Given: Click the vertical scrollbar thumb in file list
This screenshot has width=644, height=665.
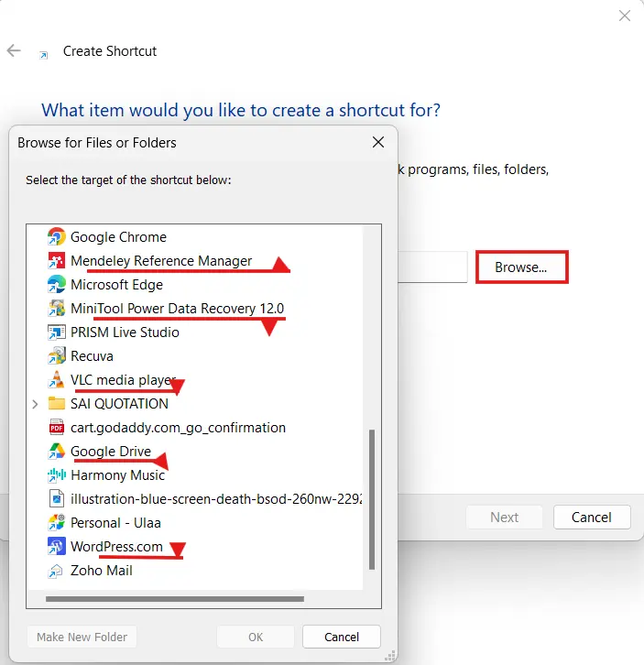Looking at the screenshot, I should (x=372, y=499).
